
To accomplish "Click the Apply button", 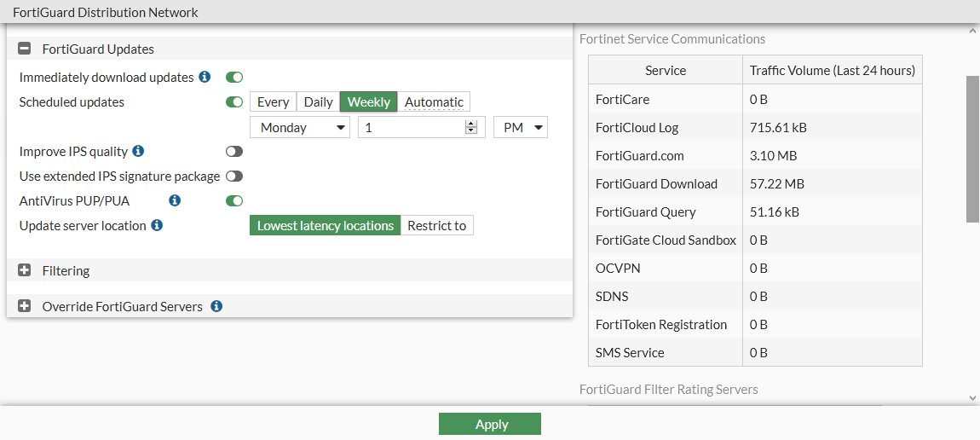I will click(489, 425).
